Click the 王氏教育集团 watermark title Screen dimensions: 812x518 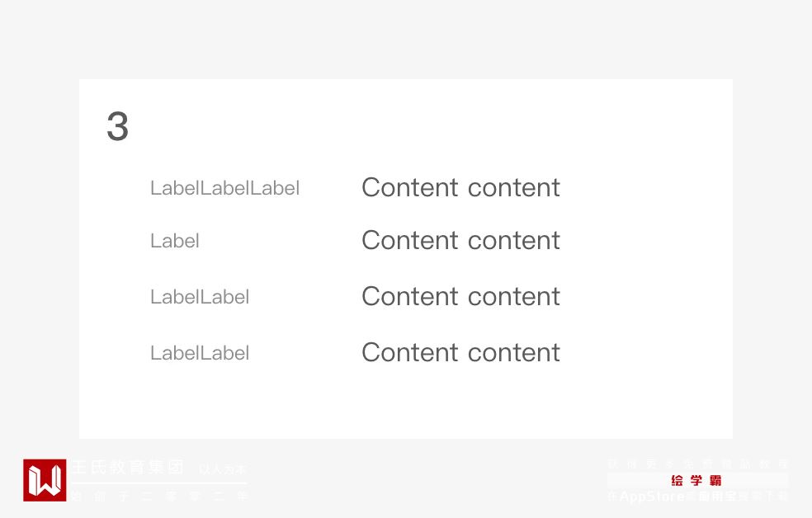coord(128,467)
